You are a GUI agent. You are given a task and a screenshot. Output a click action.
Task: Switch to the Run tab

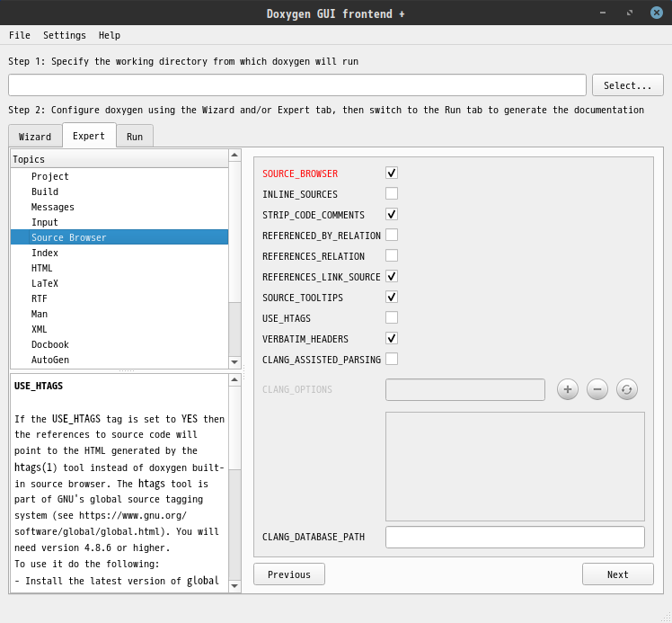pos(135,137)
